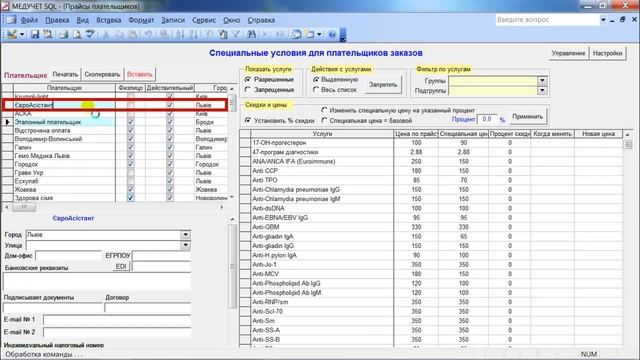Click the Применить button
This screenshot has height=360, width=640.
pos(527,116)
